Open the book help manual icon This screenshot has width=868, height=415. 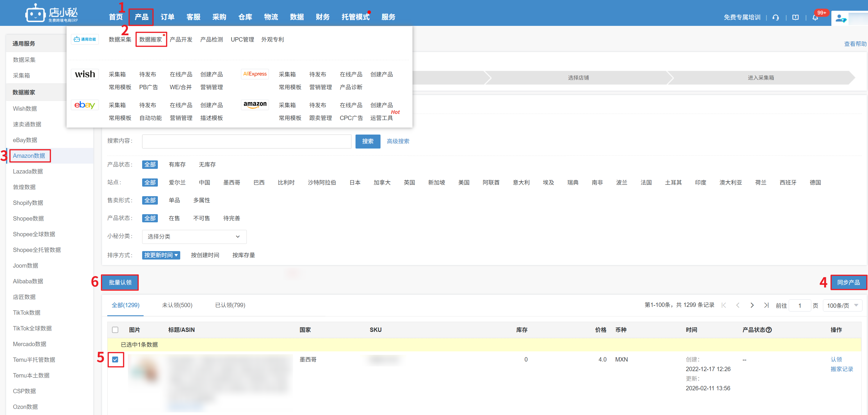point(795,17)
